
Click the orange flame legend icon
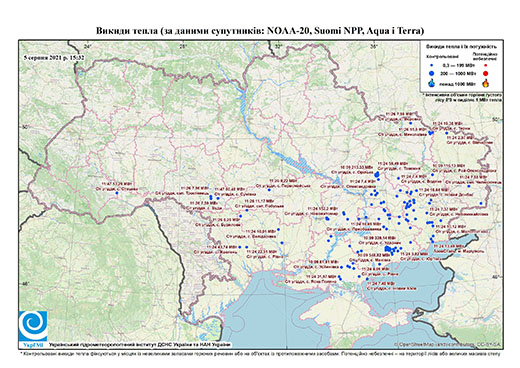coord(486,83)
